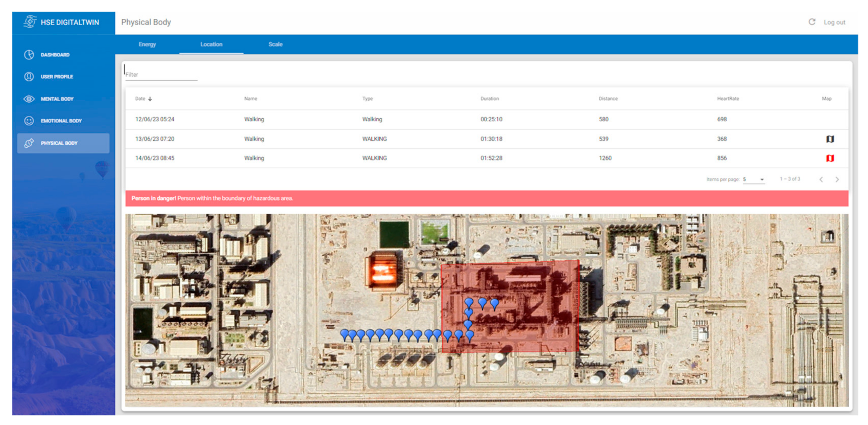868x425 pixels.
Task: Select the Location tab
Action: (211, 44)
